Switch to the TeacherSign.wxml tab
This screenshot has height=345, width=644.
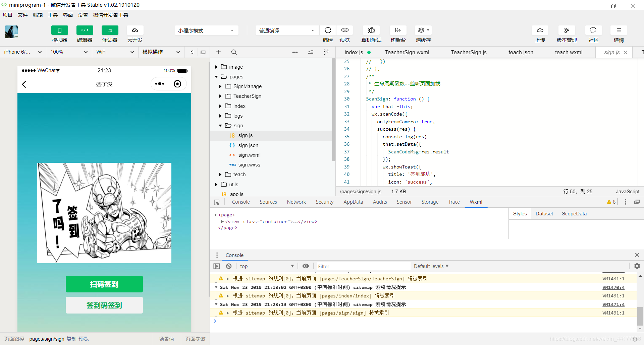(407, 52)
